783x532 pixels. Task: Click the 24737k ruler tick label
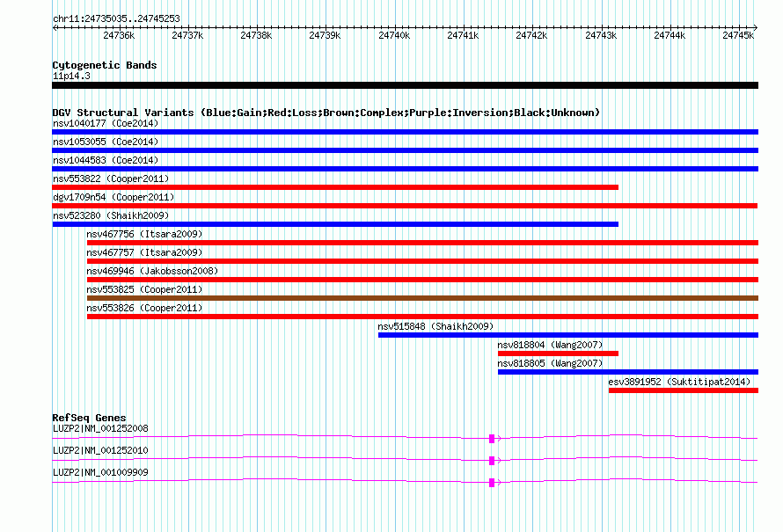coord(187,35)
